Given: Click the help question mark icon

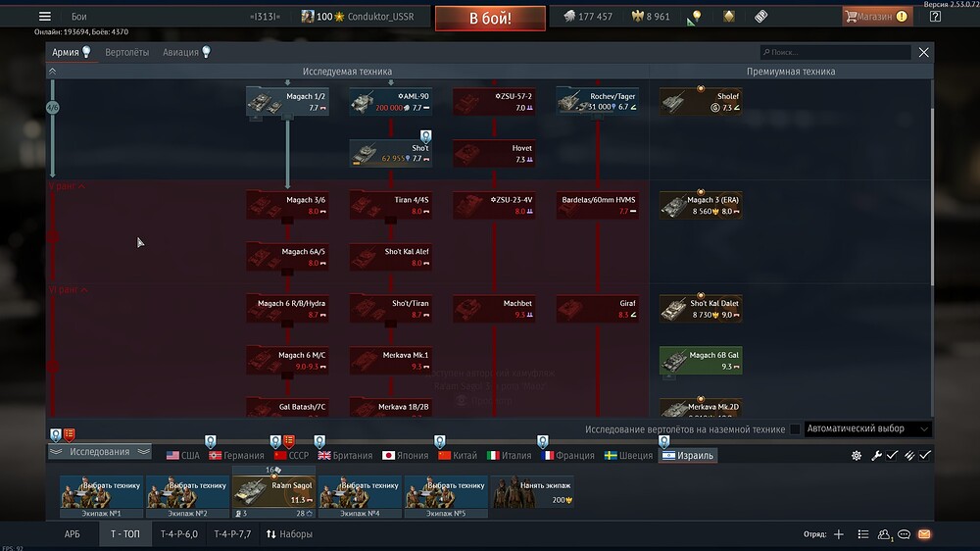Looking at the screenshot, I should (935, 17).
